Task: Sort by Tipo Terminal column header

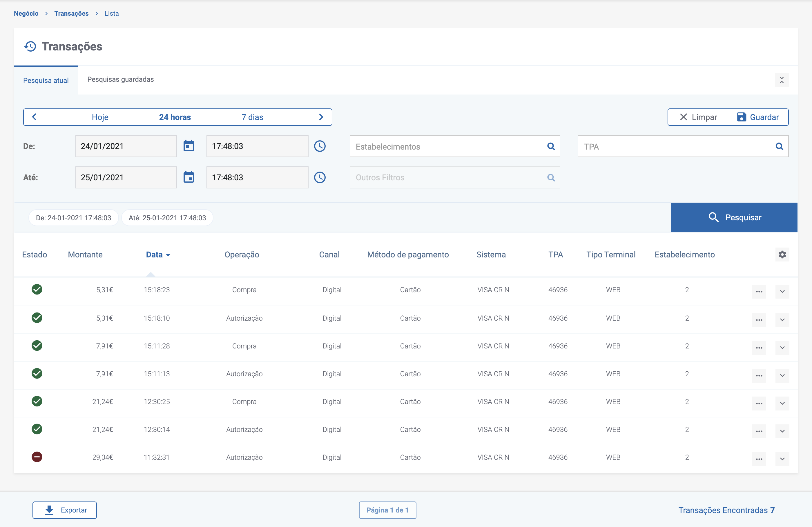Action: pos(611,255)
